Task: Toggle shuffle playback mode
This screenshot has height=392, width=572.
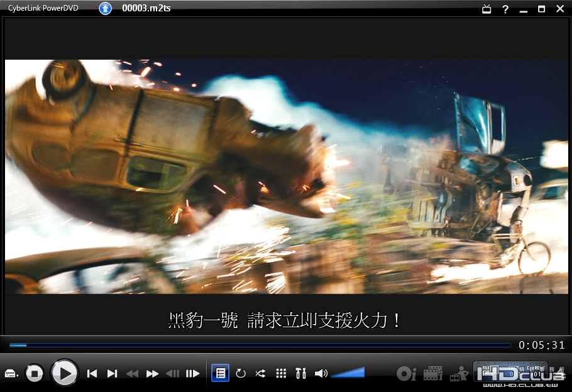Action: (x=260, y=373)
